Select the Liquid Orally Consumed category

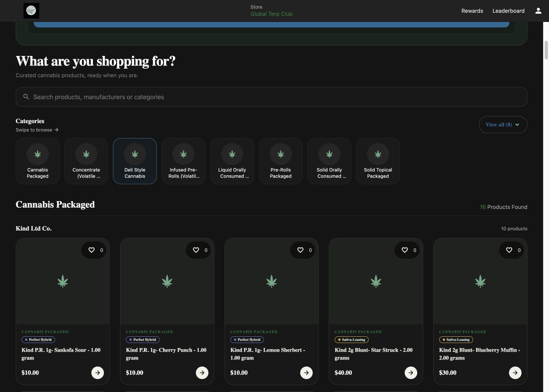point(232,161)
